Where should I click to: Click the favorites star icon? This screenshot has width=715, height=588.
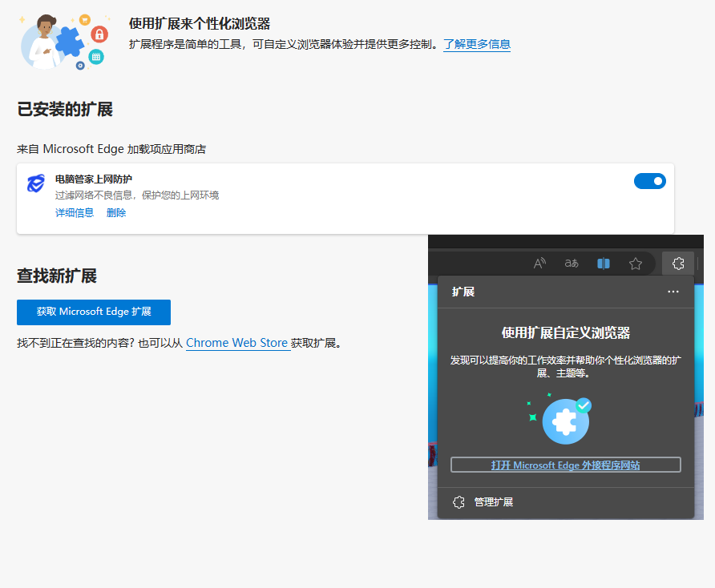(x=635, y=264)
